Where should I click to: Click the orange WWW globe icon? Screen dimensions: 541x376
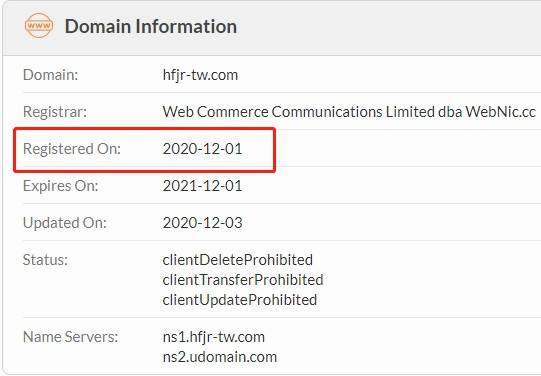point(39,25)
